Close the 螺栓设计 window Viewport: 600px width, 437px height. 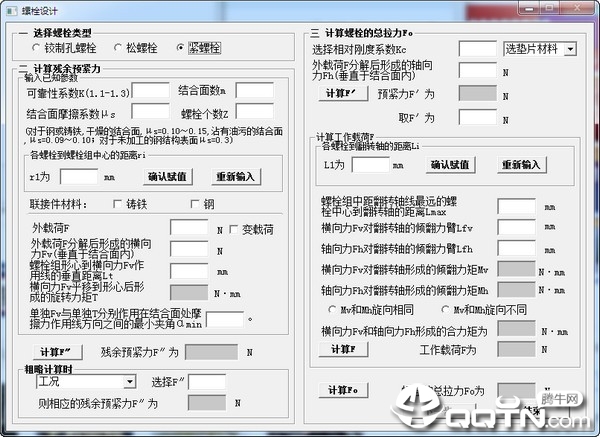pos(578,8)
